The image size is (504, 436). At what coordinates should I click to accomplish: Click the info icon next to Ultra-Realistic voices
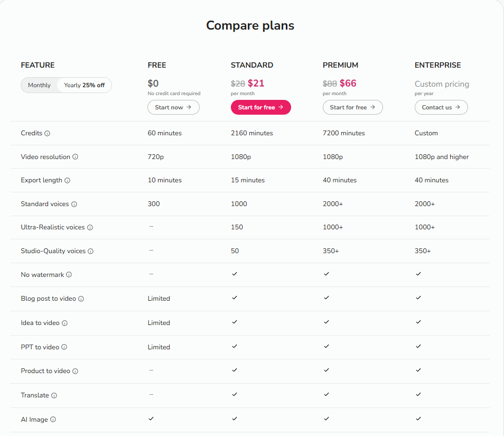90,228
